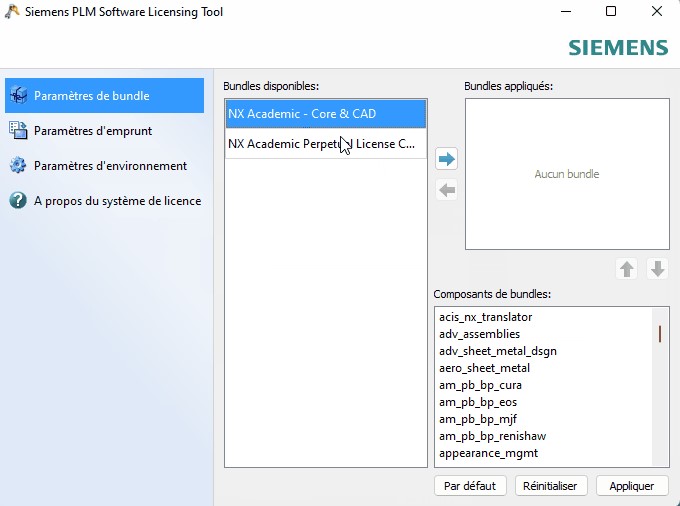Screen dimensions: 680x506
Task: Click the grey left arrow to remove bundle
Action: pos(446,190)
